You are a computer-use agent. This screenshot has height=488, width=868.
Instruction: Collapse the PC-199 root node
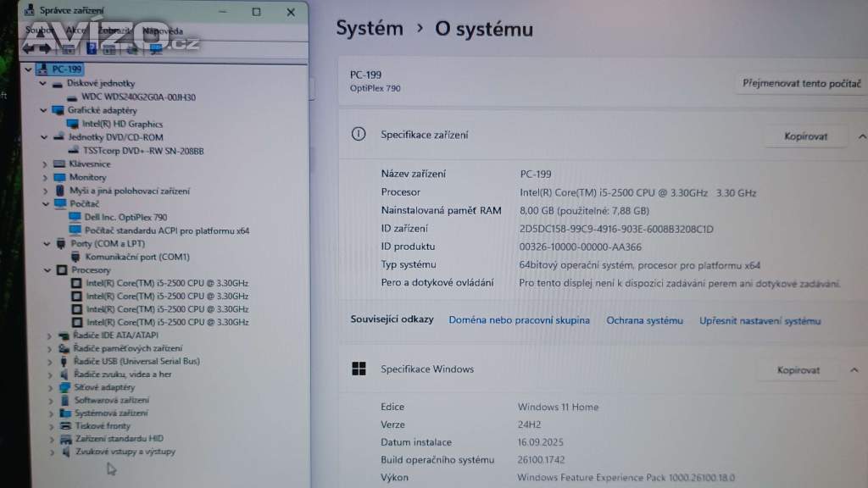(28, 69)
